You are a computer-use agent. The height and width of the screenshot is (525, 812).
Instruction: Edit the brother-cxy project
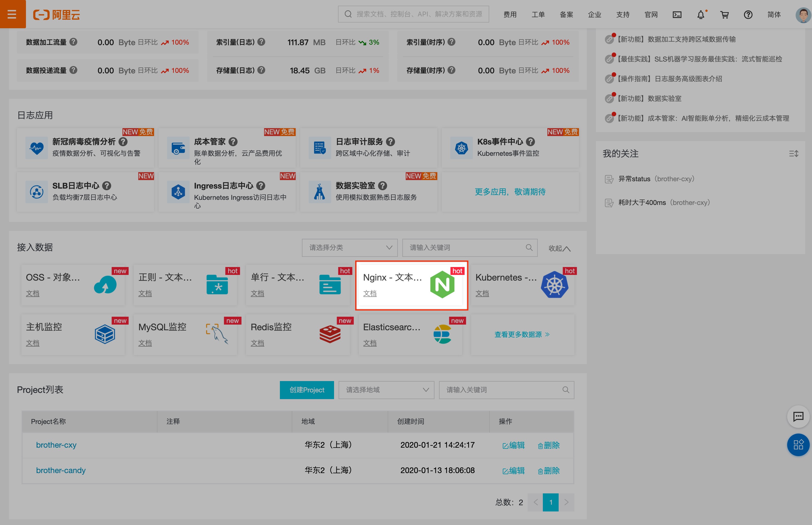pyautogui.click(x=513, y=445)
